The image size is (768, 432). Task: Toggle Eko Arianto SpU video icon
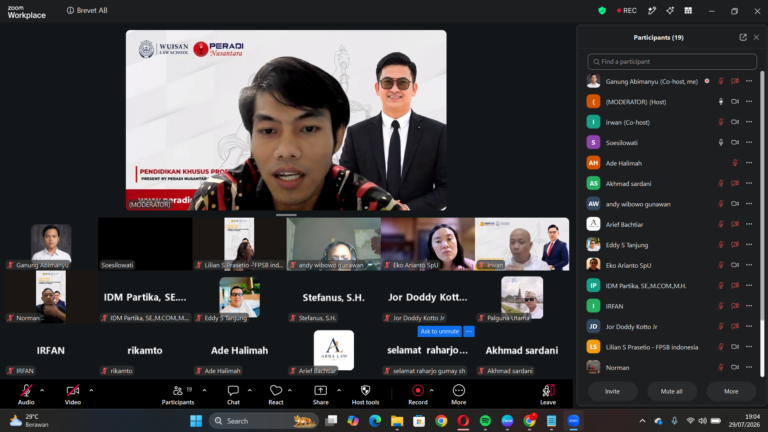click(x=735, y=265)
